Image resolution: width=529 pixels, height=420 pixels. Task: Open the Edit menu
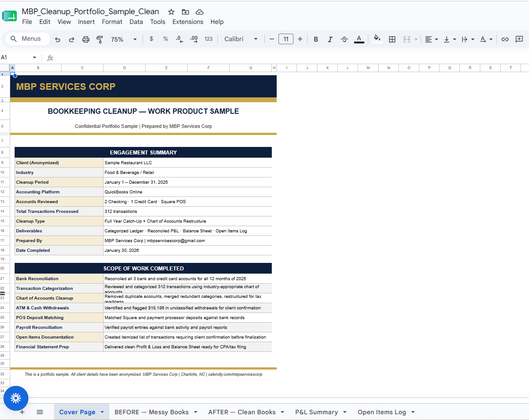(x=45, y=22)
